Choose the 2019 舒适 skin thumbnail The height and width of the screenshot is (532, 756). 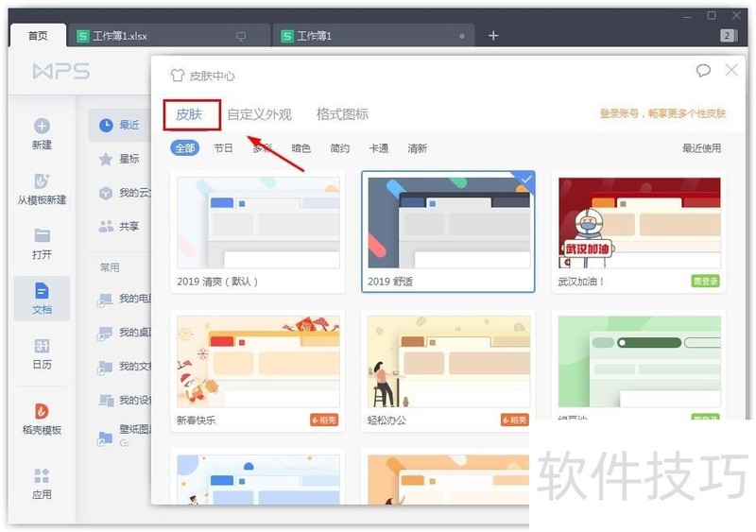(448, 222)
